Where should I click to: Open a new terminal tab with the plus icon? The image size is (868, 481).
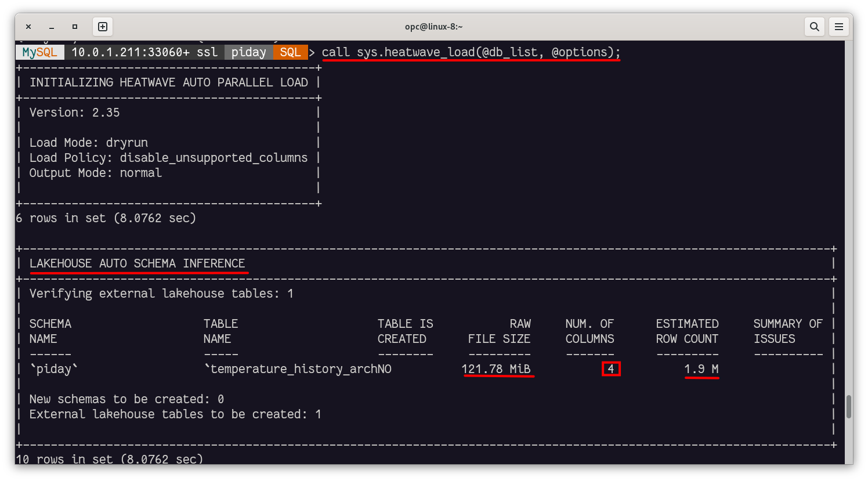click(101, 26)
